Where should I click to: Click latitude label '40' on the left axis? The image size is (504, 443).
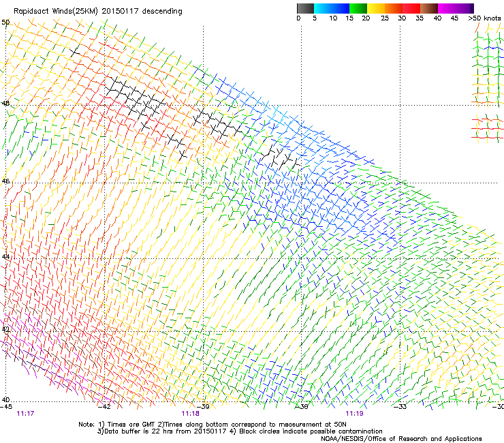(5, 399)
